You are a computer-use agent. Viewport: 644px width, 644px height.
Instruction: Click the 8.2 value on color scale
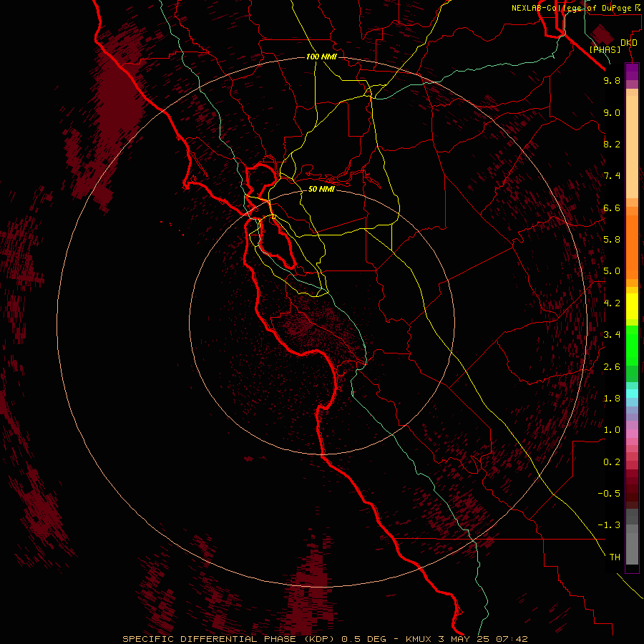tap(612, 144)
